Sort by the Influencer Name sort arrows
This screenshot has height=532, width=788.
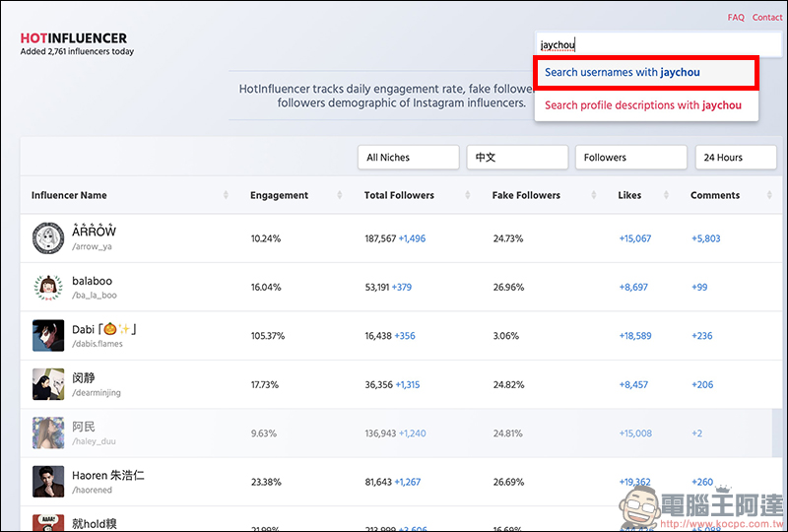226,195
